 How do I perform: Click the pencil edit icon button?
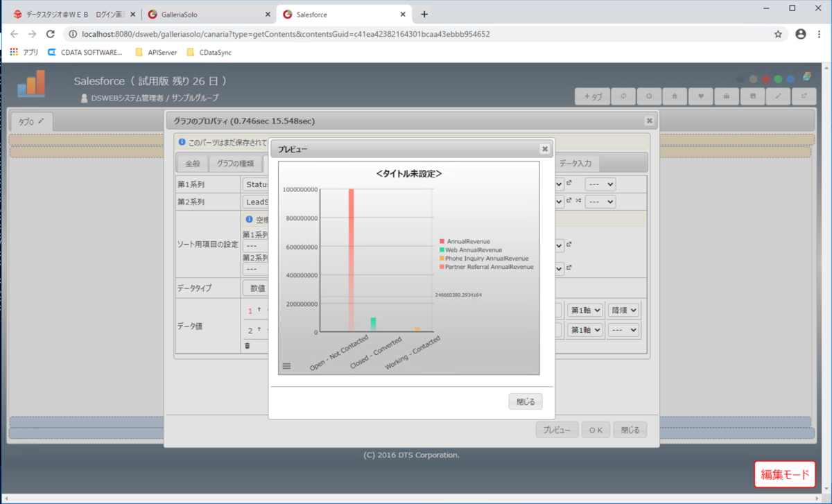[x=778, y=96]
